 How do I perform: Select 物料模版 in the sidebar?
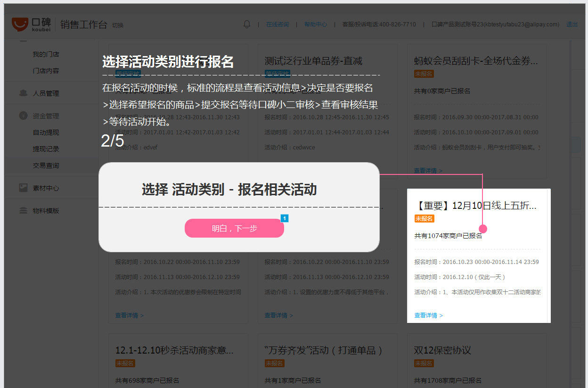[46, 211]
